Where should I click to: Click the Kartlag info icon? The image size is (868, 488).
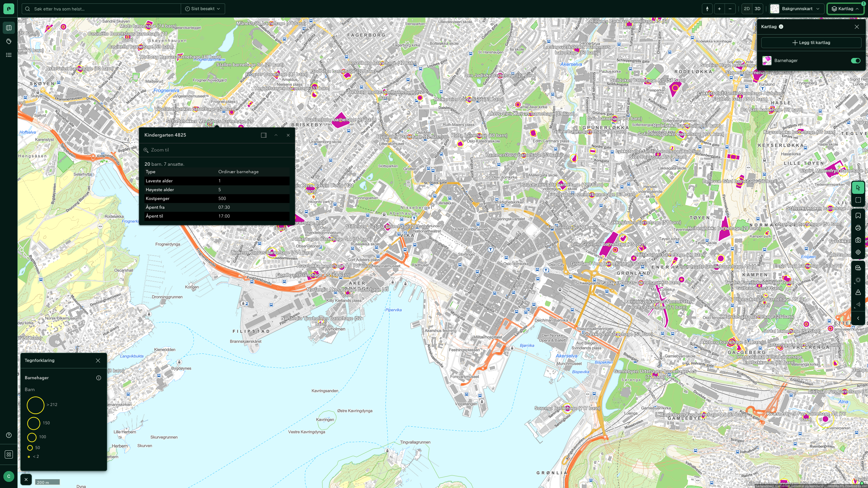[x=781, y=27]
